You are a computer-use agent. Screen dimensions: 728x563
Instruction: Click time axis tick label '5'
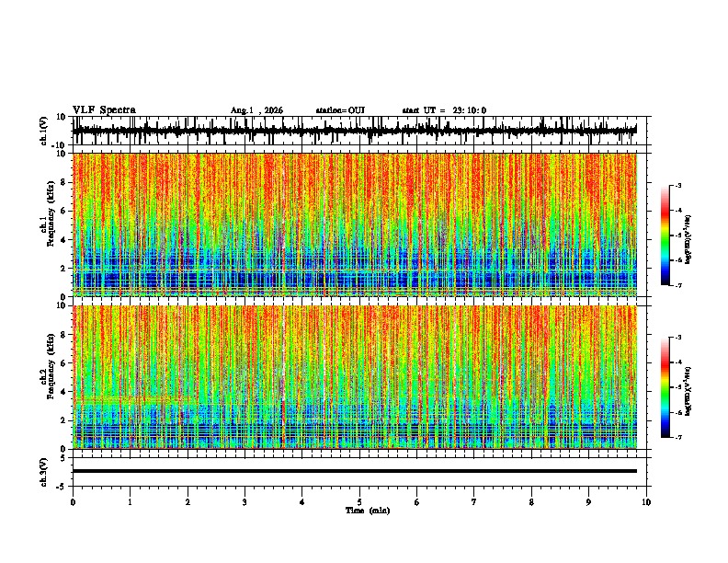point(359,502)
